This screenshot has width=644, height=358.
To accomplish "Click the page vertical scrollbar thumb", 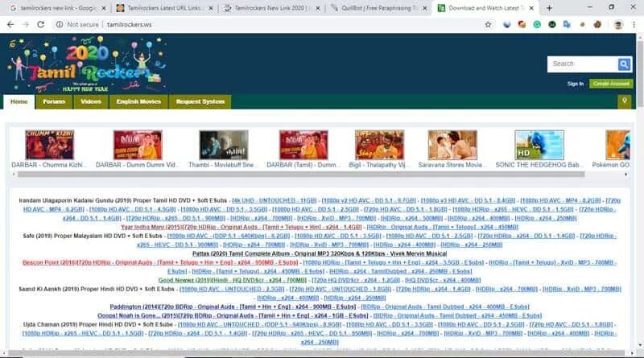I will (640, 74).
